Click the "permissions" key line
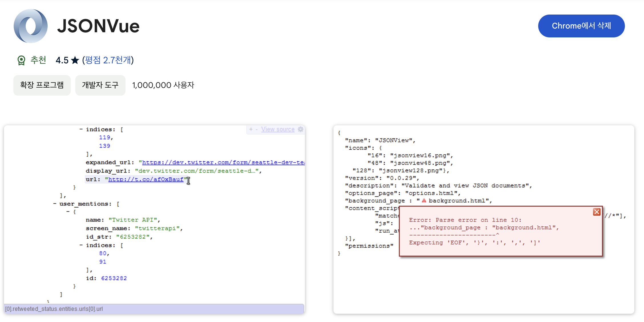The image size is (644, 322). (369, 246)
